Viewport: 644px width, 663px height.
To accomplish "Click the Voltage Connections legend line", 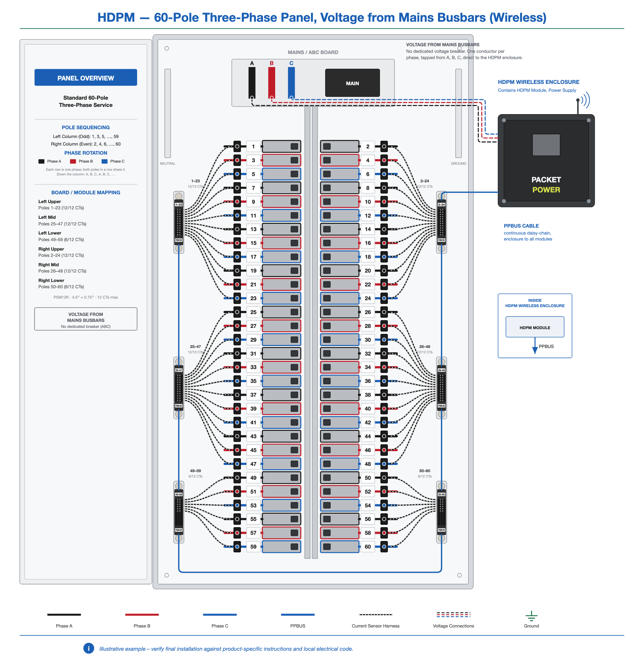I will click(x=453, y=615).
